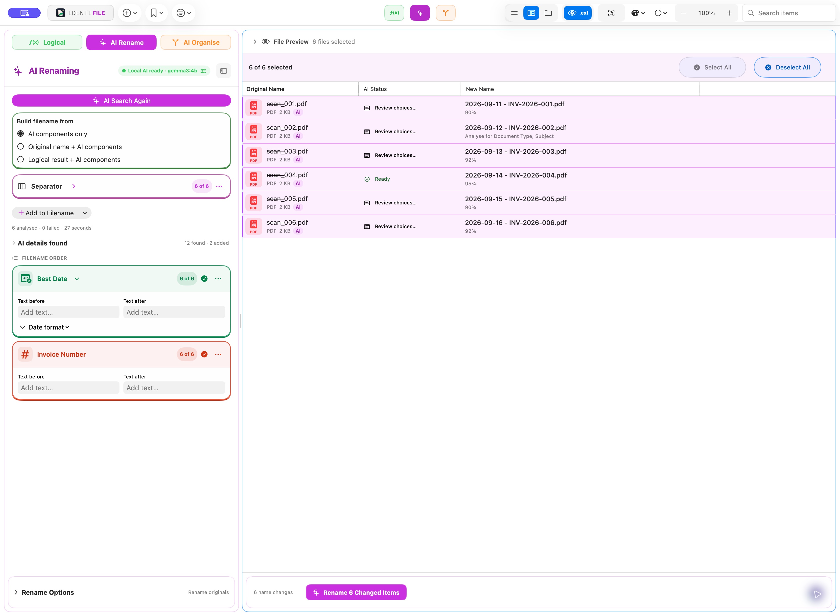Image resolution: width=840 pixels, height=616 pixels.
Task: Click the purple sidebar toggle icon
Action: point(24,13)
